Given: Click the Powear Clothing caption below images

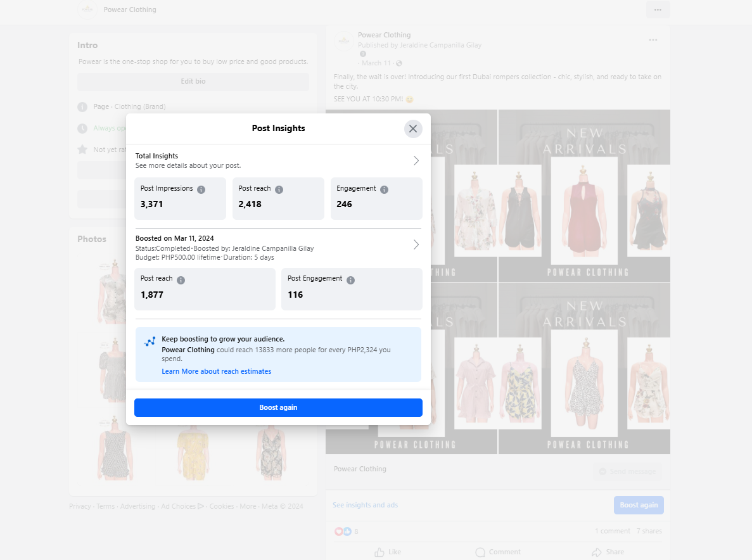Looking at the screenshot, I should (x=360, y=469).
